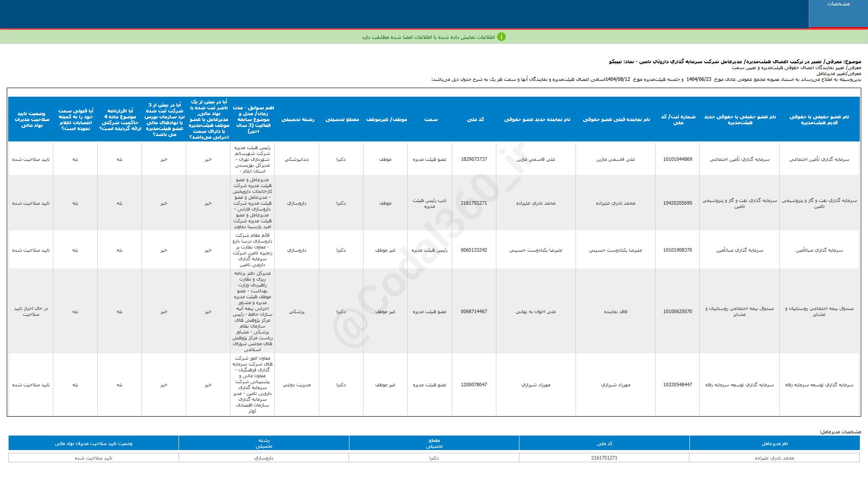The image size is (868, 488).
Task: Select the نایب رئیس هیئت مدیره position cell
Action: pyautogui.click(x=429, y=203)
